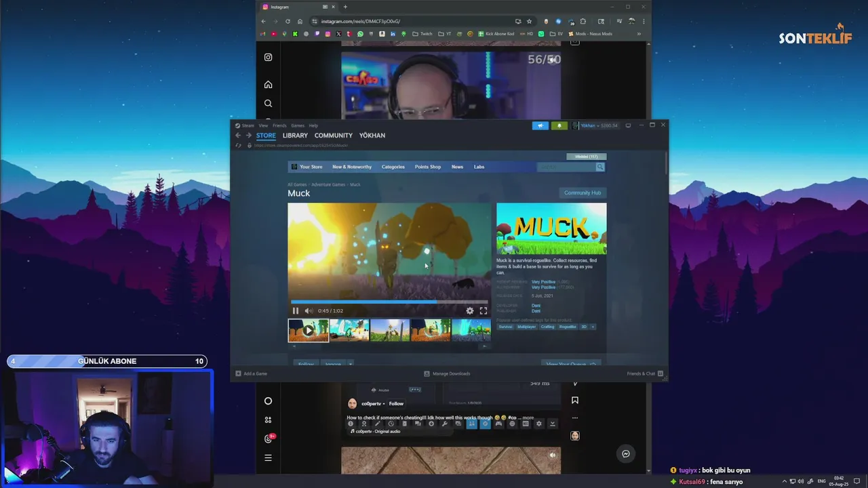This screenshot has height=488, width=868.
Task: Save the reel with bookmark icon
Action: (x=575, y=401)
